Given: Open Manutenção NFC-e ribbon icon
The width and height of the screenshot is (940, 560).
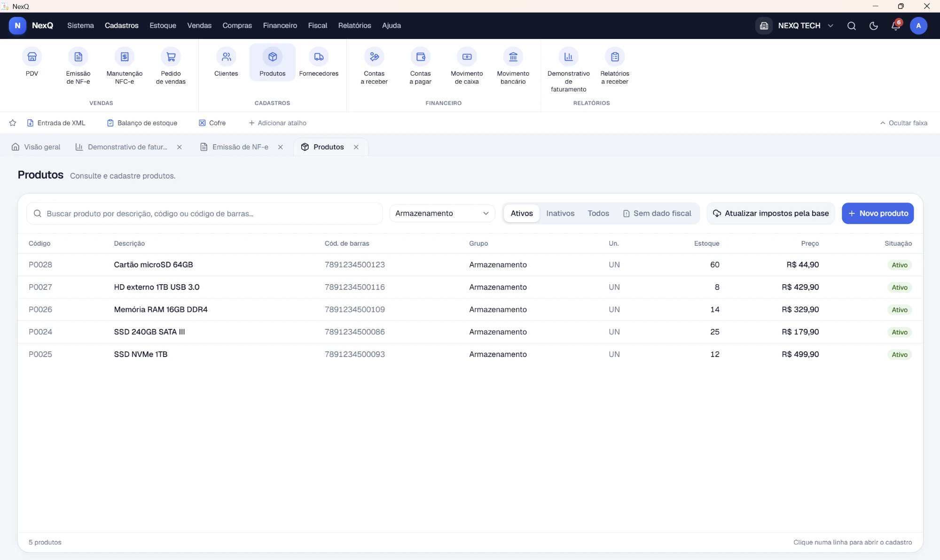Looking at the screenshot, I should click(x=125, y=57).
